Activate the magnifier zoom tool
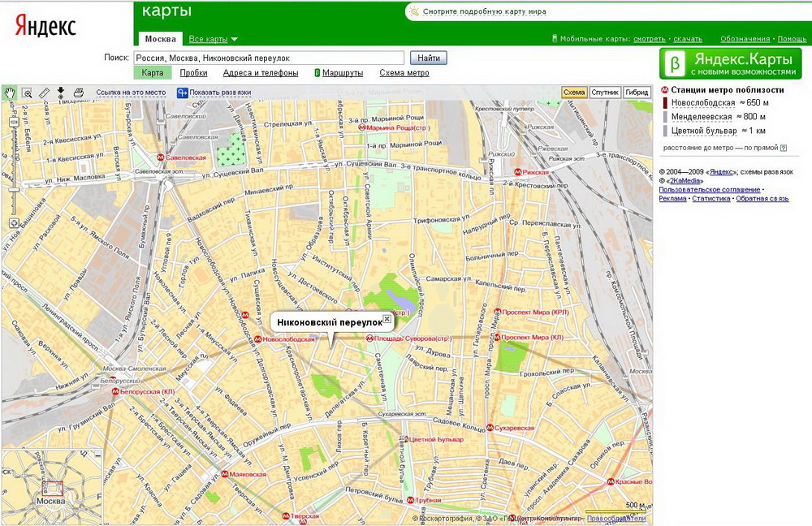This screenshot has height=526, width=812. (x=28, y=93)
